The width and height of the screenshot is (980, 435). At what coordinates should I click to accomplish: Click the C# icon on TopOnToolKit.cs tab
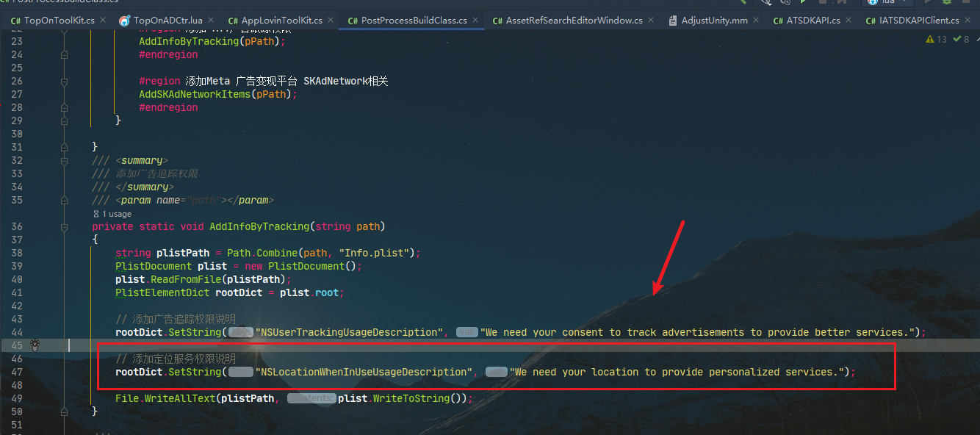(x=15, y=21)
